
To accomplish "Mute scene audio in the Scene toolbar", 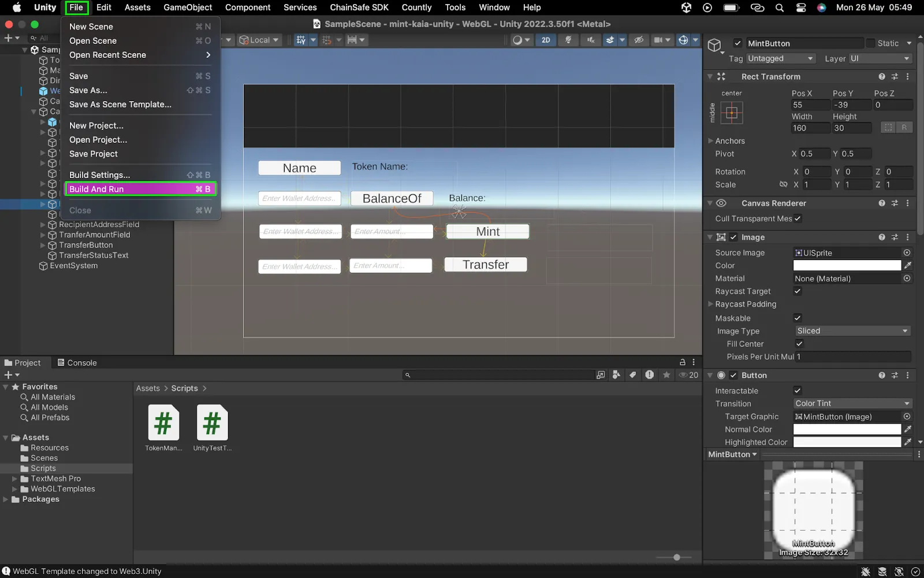I will (590, 40).
